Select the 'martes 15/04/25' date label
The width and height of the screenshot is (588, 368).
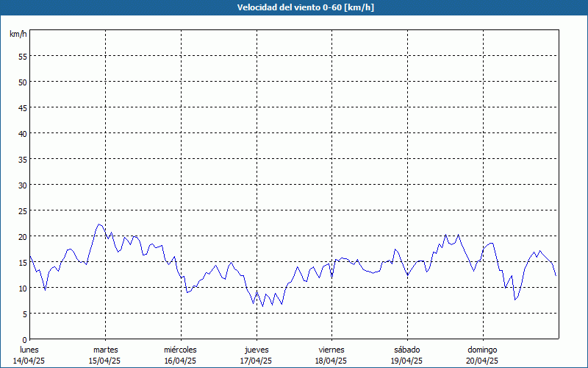coord(104,355)
